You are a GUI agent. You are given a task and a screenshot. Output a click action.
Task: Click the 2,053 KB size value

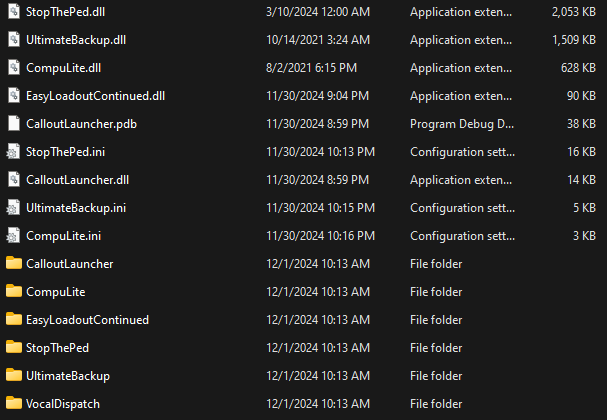pyautogui.click(x=572, y=11)
